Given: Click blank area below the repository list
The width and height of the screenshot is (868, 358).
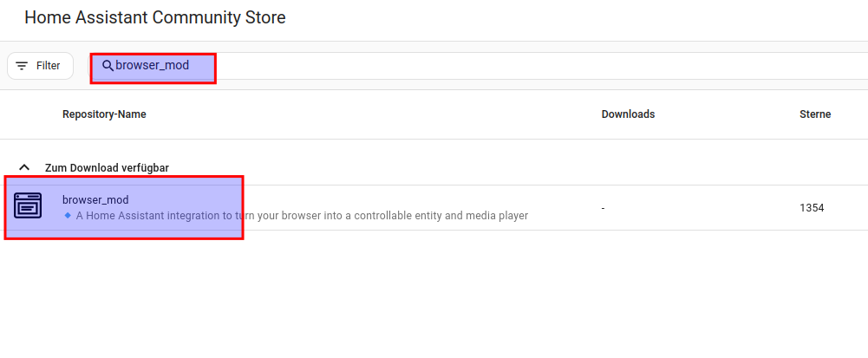Looking at the screenshot, I should pyautogui.click(x=434, y=295).
